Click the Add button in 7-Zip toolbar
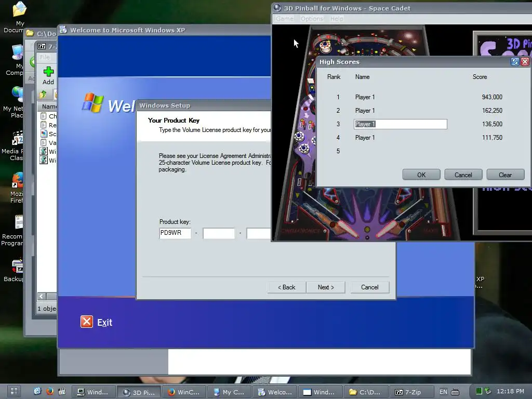Screen dimensions: 532x399 pyautogui.click(x=48, y=75)
